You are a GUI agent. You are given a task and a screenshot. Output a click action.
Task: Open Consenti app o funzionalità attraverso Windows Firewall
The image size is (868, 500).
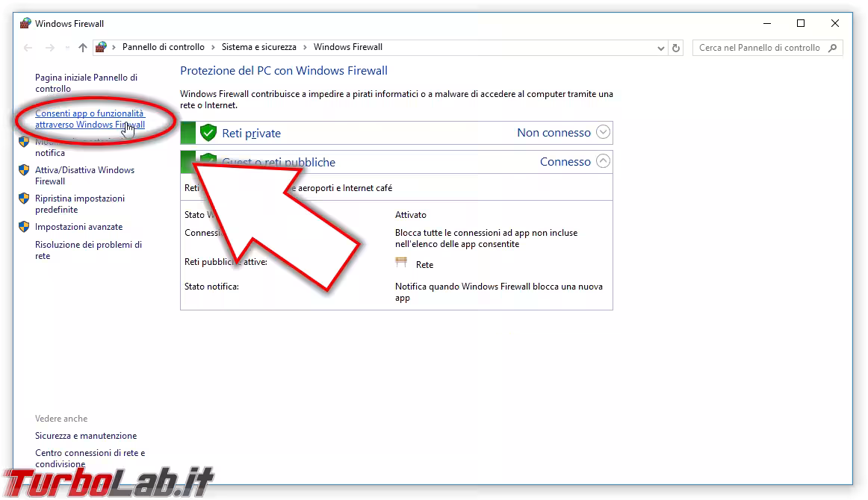coord(90,119)
